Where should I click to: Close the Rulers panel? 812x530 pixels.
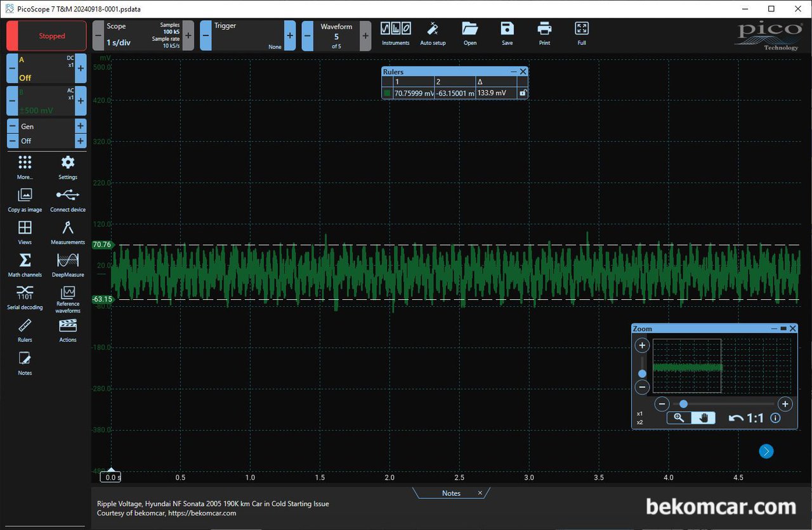coord(523,72)
